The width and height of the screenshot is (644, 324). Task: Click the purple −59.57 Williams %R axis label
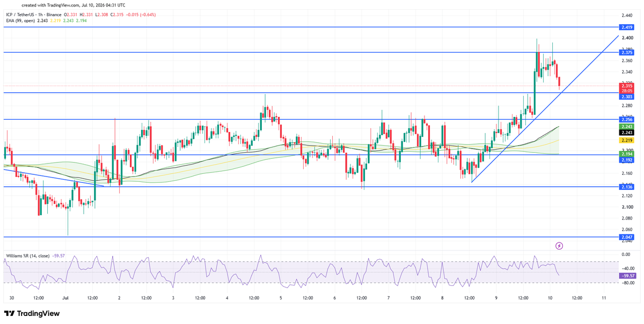pyautogui.click(x=627, y=276)
